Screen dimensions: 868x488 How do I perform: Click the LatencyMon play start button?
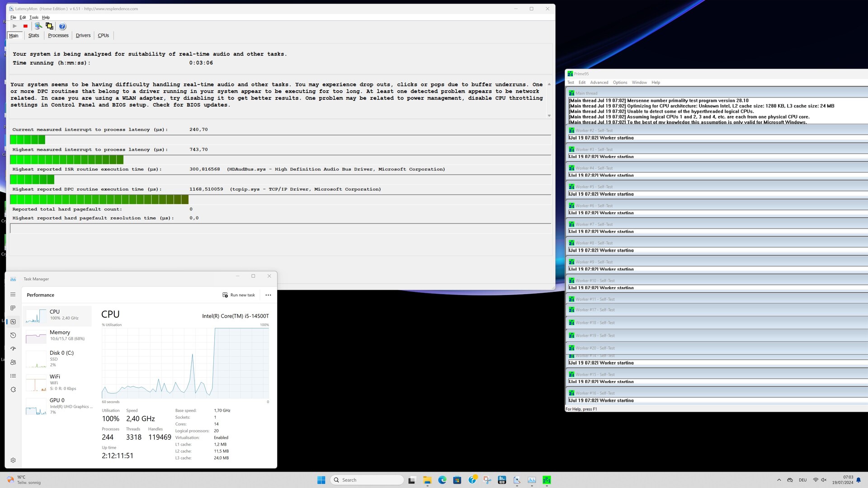[x=14, y=26]
